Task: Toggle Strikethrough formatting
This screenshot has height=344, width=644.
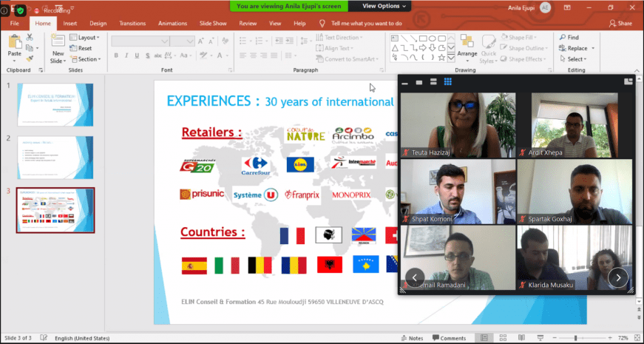Action: coord(157,55)
